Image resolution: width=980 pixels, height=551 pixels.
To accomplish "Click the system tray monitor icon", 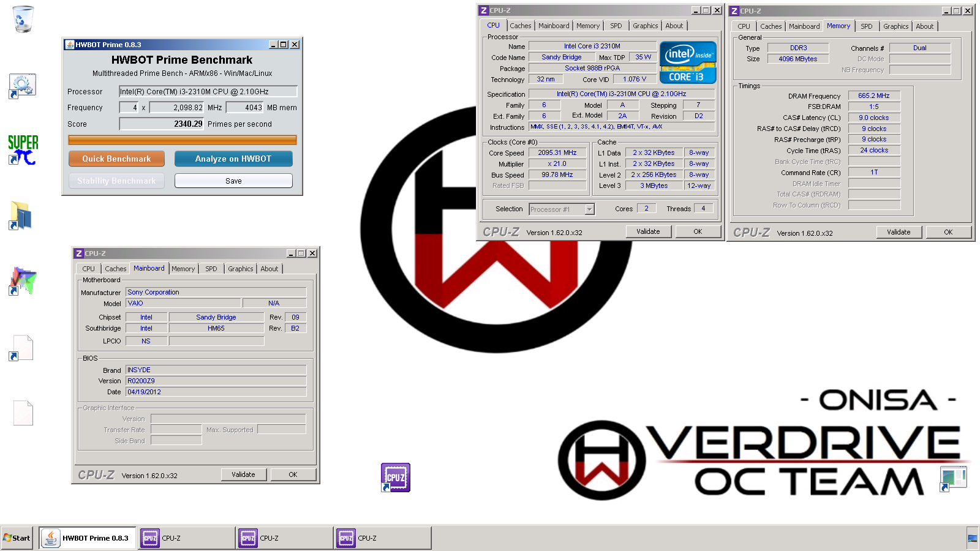I will [x=973, y=538].
